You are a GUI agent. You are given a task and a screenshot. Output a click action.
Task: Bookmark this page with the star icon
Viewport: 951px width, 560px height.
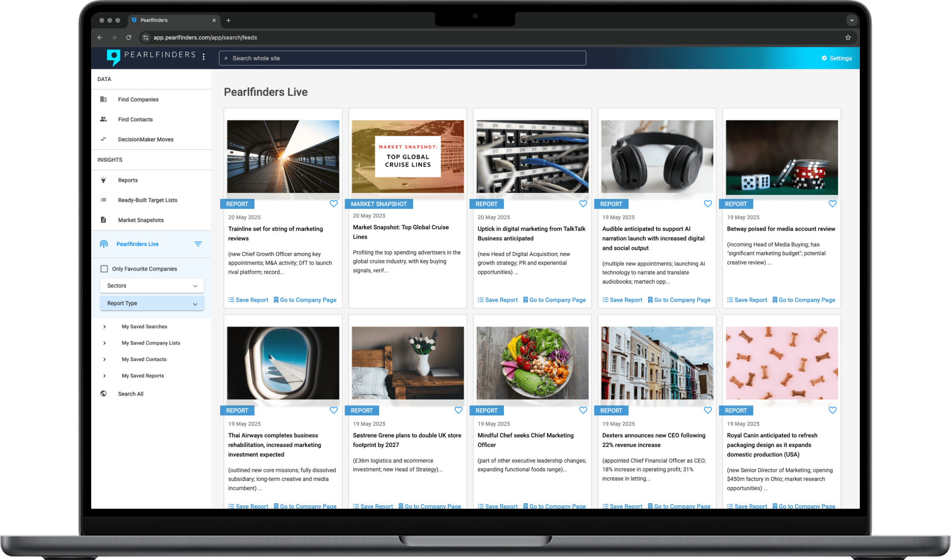pos(848,38)
